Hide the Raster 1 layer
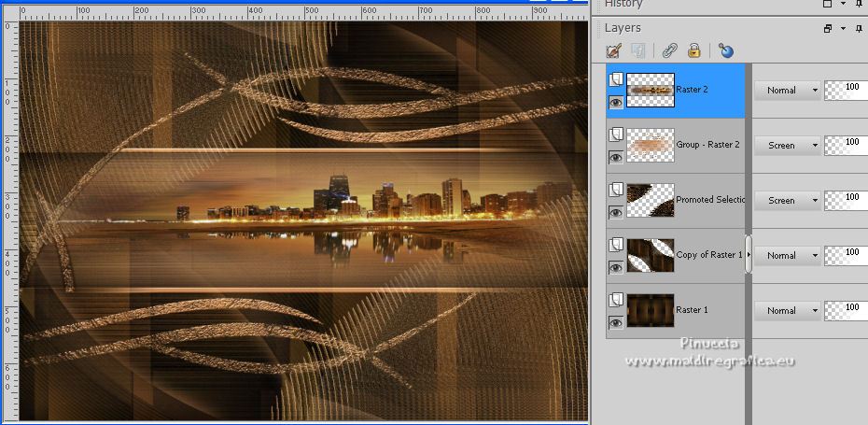 (616, 322)
